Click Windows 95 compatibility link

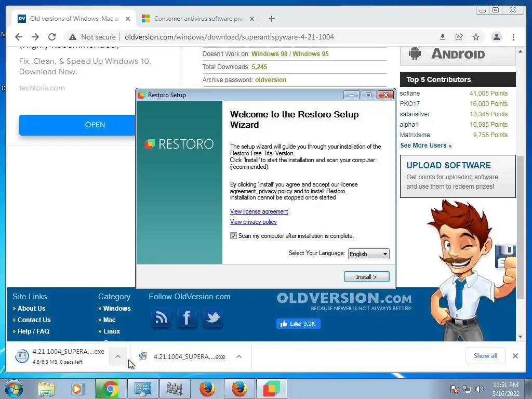click(311, 54)
